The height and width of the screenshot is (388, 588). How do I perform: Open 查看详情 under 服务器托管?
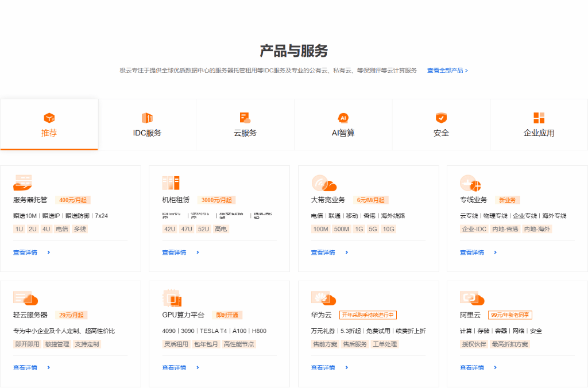[25, 252]
